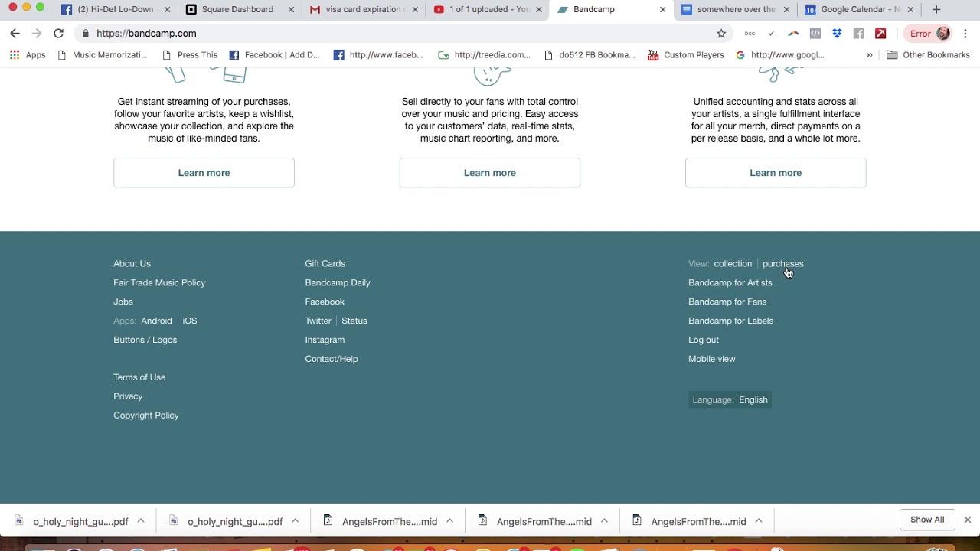Viewport: 980px width, 551px height.
Task: Click the Custom Players YouTube bookmark
Action: pyautogui.click(x=685, y=54)
